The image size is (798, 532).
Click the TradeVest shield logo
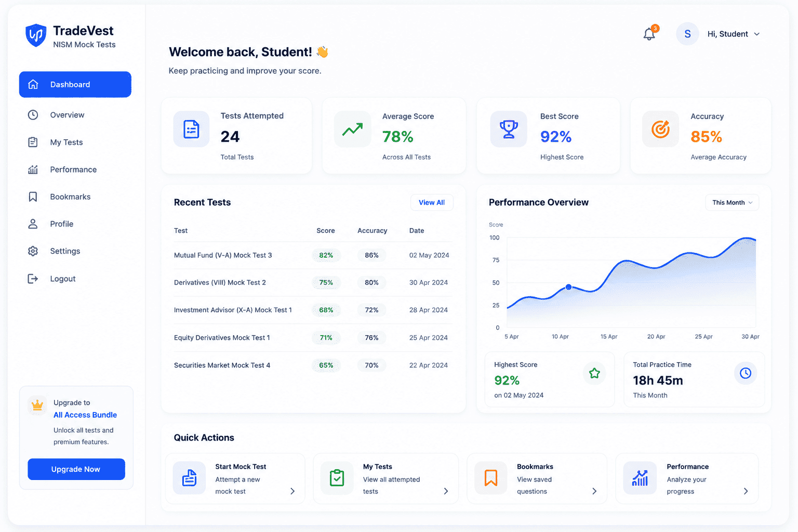(36, 35)
